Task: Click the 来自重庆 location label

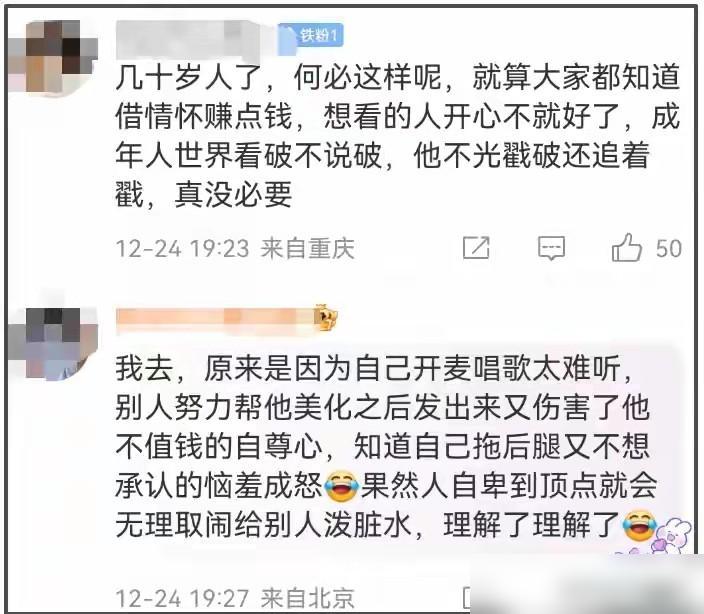Action: tap(308, 248)
